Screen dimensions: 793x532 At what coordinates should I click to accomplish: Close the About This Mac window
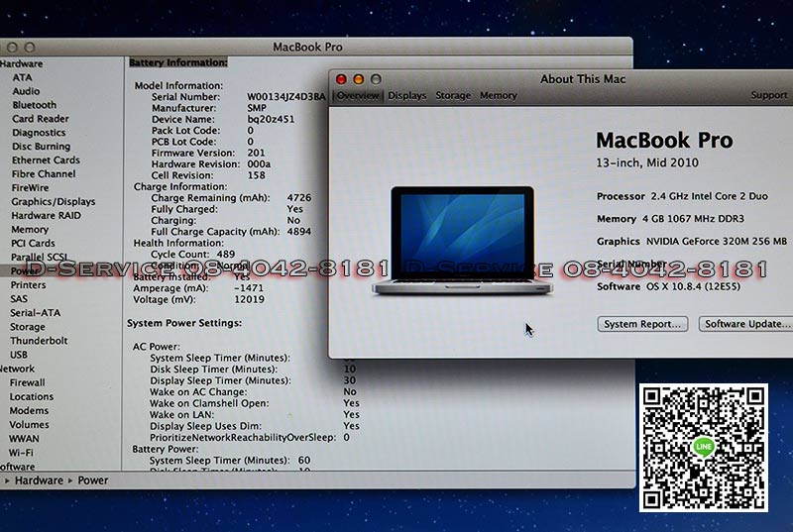(341, 79)
